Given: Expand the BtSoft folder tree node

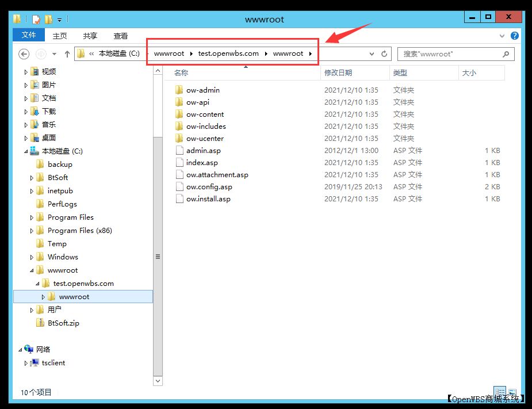Looking at the screenshot, I should click(x=32, y=178).
